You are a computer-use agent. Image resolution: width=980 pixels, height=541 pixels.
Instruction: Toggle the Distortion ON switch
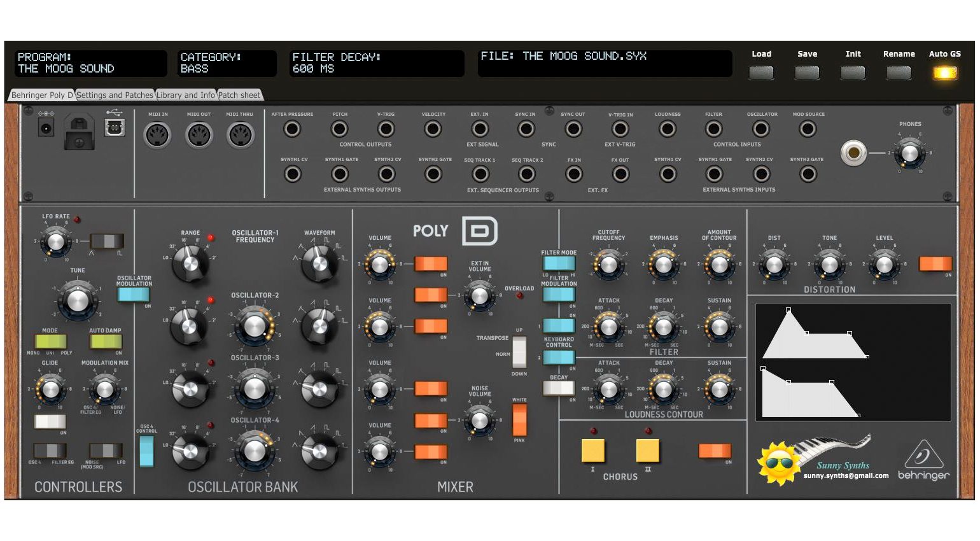click(935, 263)
